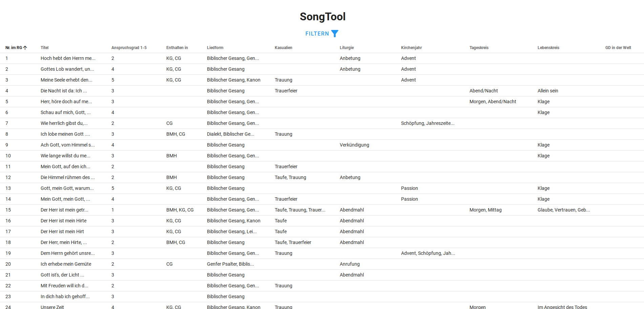Select song 'Wie lange willst du me...'
Screen dimensions: 644x309
[65, 156]
